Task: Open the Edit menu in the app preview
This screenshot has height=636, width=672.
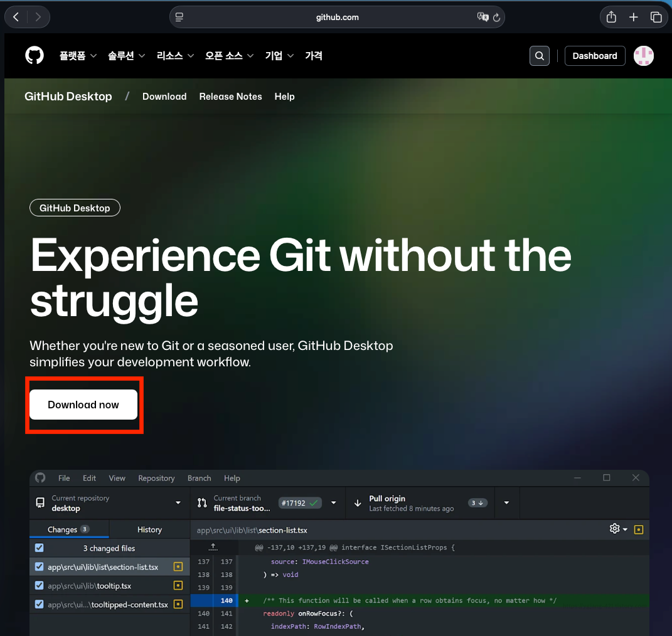Action: click(89, 478)
